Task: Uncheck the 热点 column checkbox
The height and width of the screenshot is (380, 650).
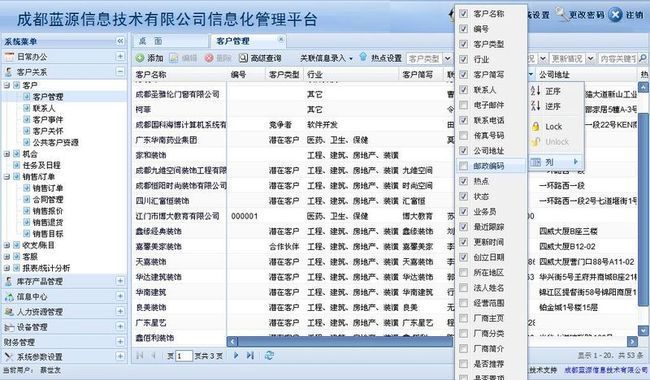Action: pyautogui.click(x=463, y=181)
